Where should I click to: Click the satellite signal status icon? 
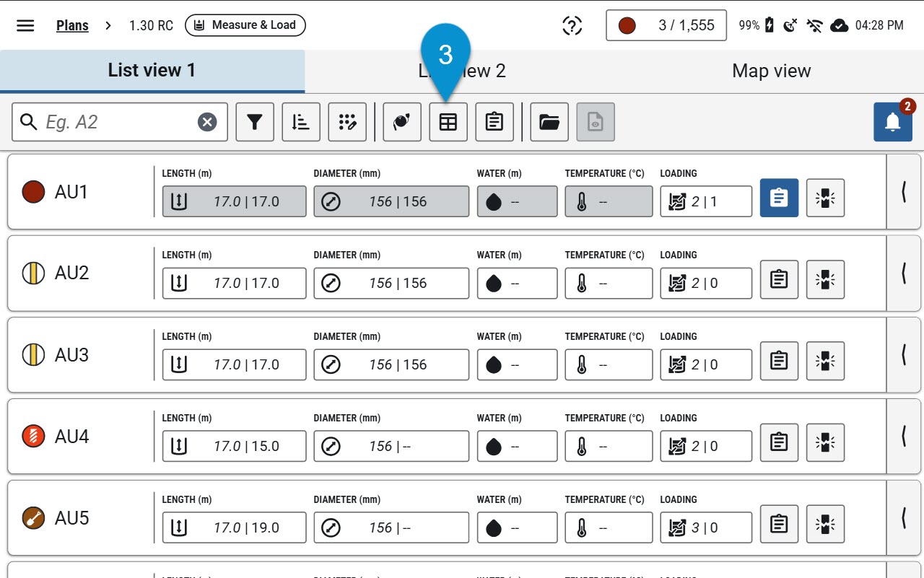pyautogui.click(x=791, y=25)
